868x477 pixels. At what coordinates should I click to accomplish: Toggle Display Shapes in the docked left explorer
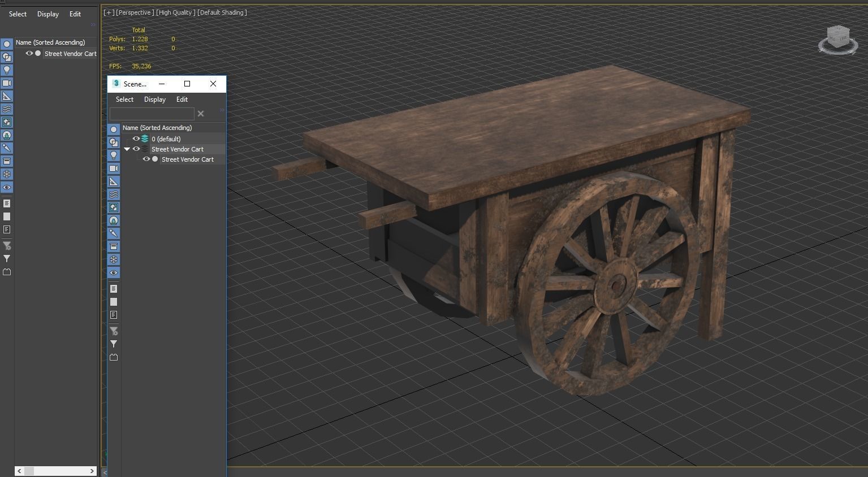pos(7,57)
